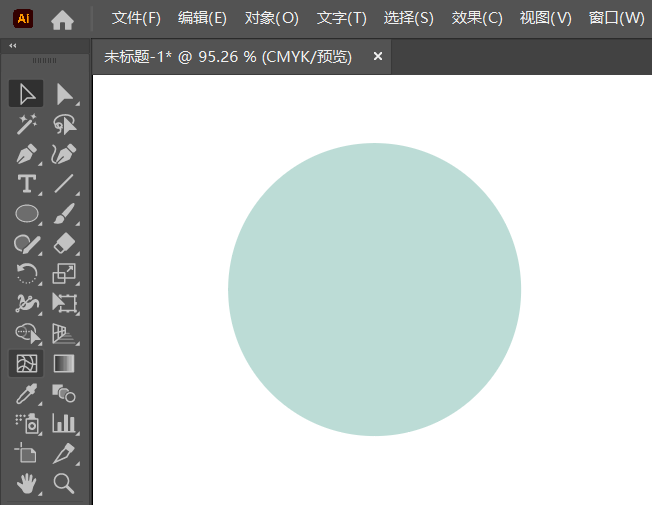Click the Gradient tool
Screen dimensions: 652x505
point(64,364)
